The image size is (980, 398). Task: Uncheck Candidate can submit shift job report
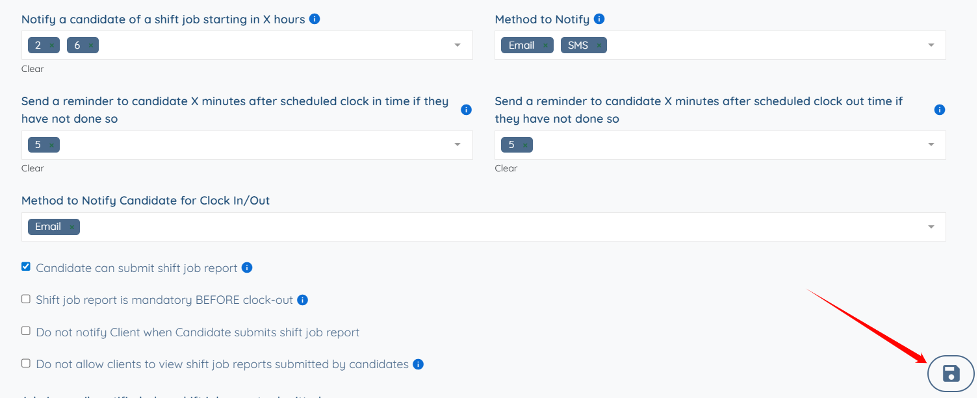pos(26,266)
